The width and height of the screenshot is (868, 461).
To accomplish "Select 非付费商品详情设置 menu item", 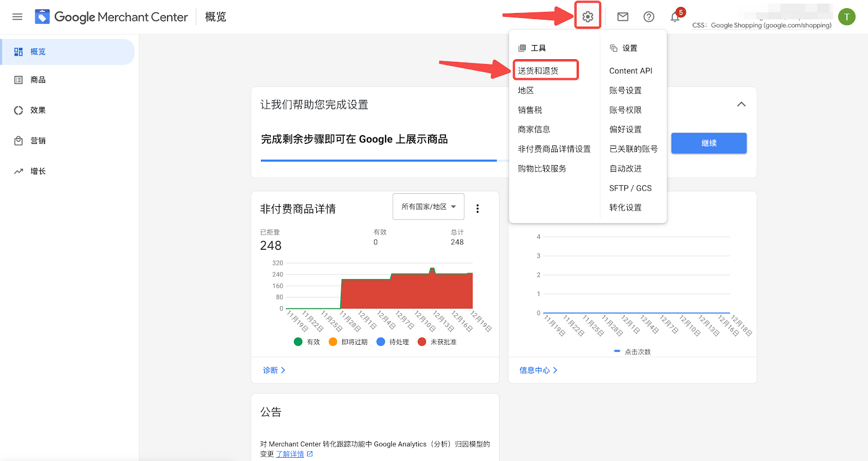I will (554, 149).
